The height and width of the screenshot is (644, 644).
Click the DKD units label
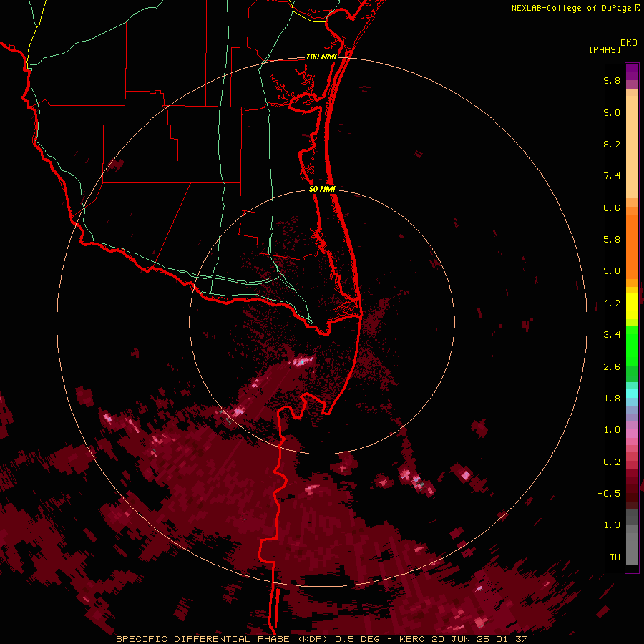click(x=629, y=43)
